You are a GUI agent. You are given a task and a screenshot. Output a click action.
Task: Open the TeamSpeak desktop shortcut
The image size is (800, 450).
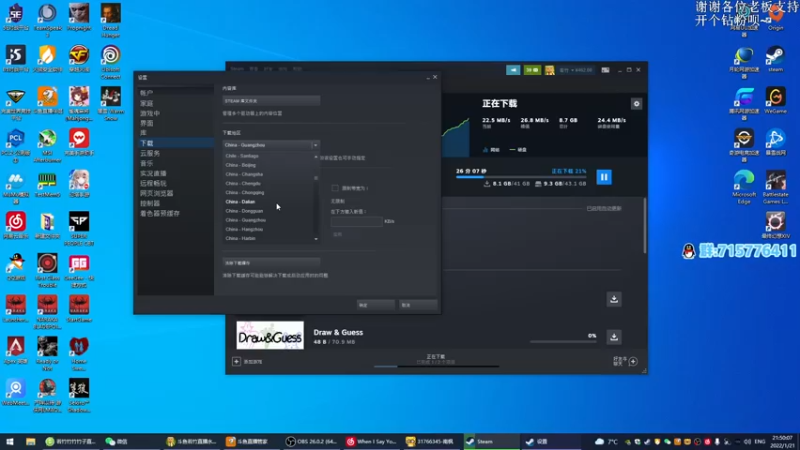[47, 20]
